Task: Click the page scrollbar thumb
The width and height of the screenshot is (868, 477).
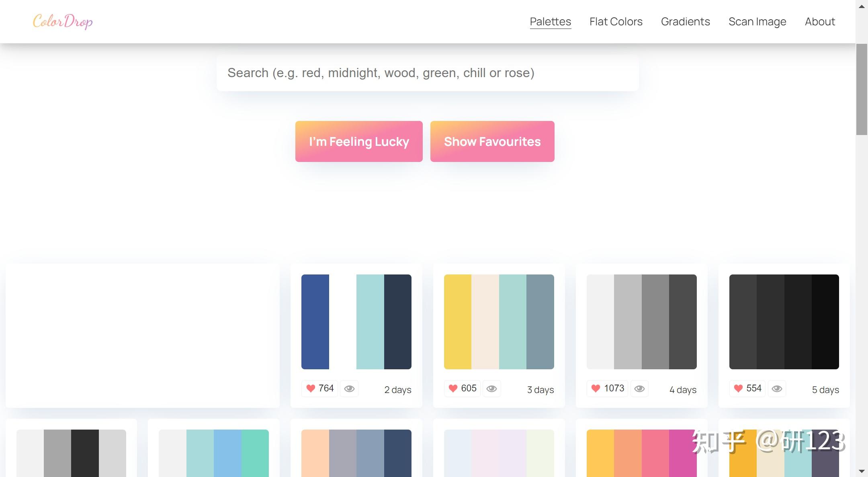Action: pos(862,89)
